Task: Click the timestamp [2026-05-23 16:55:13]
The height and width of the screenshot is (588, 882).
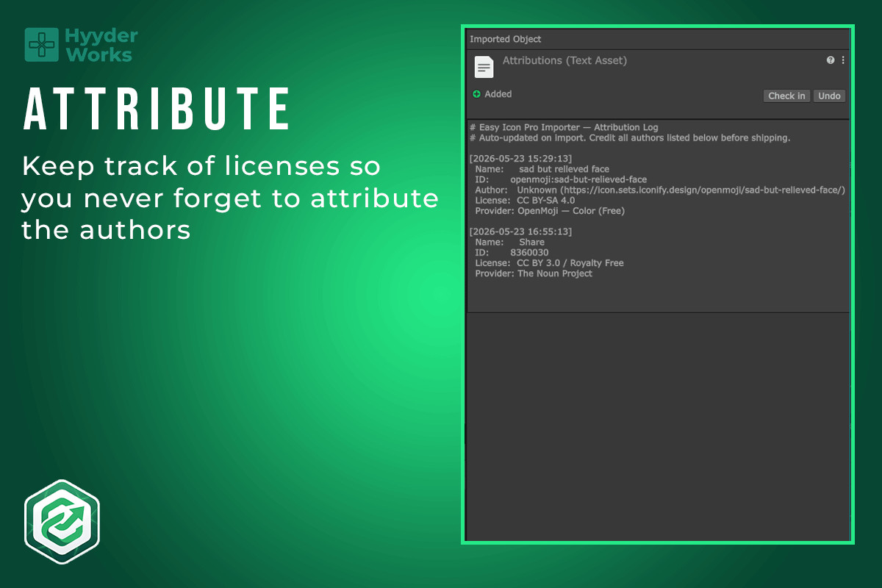Action: tap(520, 232)
